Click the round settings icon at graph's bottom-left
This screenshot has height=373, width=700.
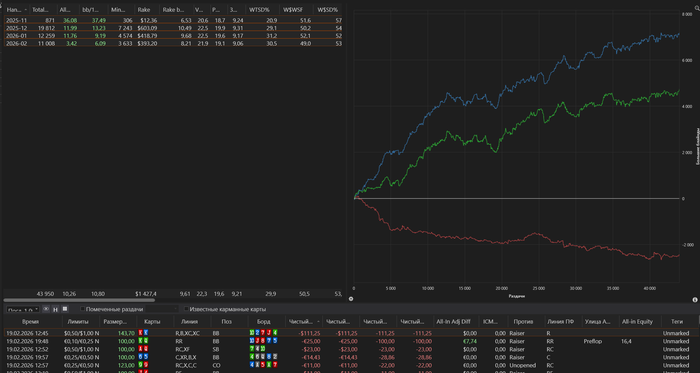click(351, 299)
